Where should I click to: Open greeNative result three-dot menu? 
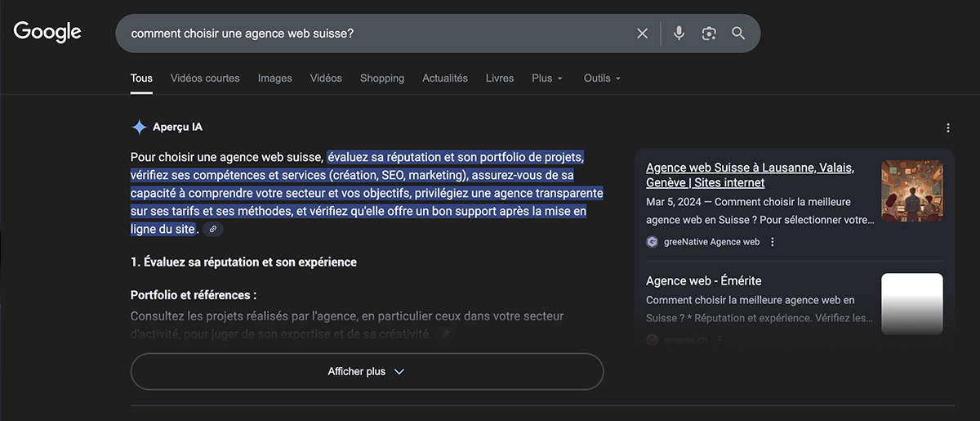773,242
